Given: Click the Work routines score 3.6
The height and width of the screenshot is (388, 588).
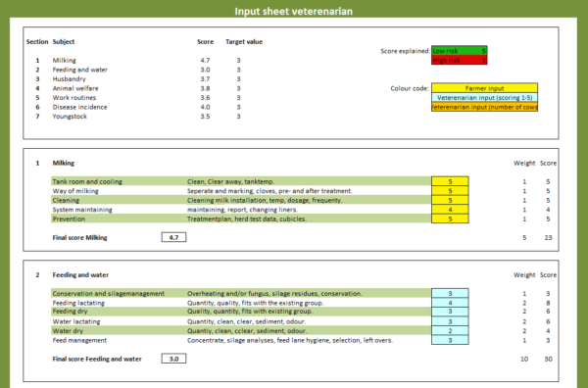Looking at the screenshot, I should (205, 97).
